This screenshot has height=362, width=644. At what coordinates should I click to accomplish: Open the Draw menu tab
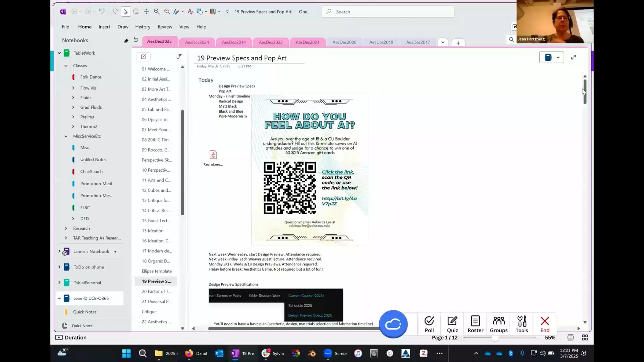[123, 27]
